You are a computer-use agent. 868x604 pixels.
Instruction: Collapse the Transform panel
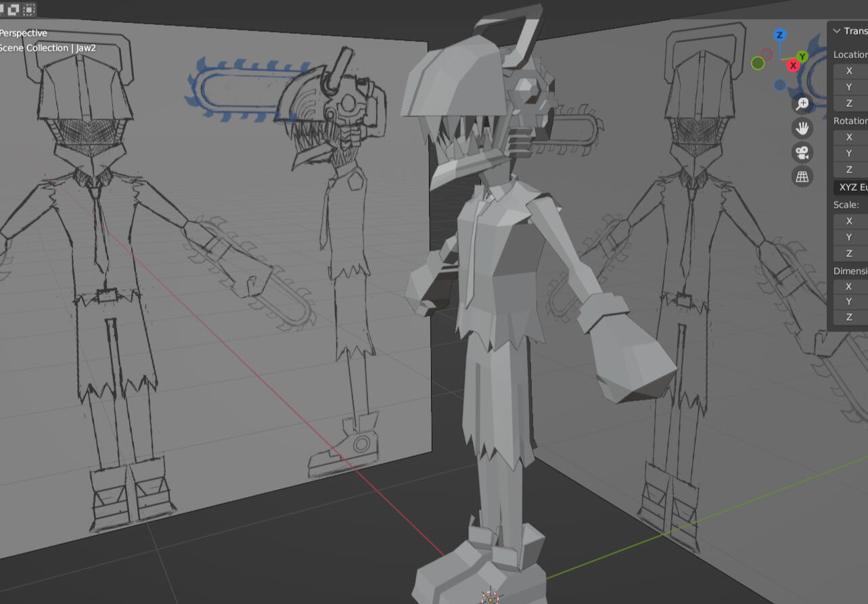837,31
